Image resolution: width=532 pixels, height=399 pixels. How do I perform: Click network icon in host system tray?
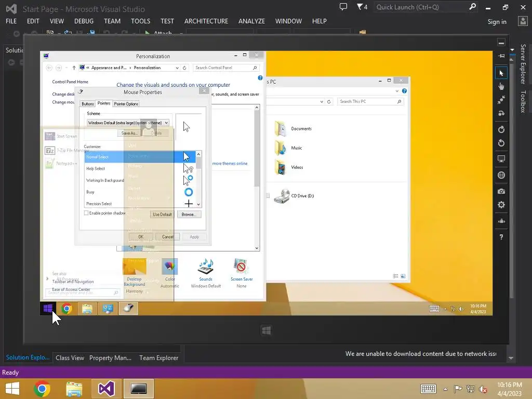471,389
